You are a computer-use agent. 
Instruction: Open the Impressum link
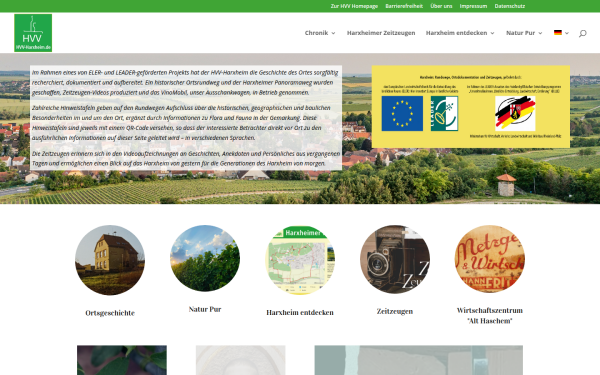tap(473, 6)
